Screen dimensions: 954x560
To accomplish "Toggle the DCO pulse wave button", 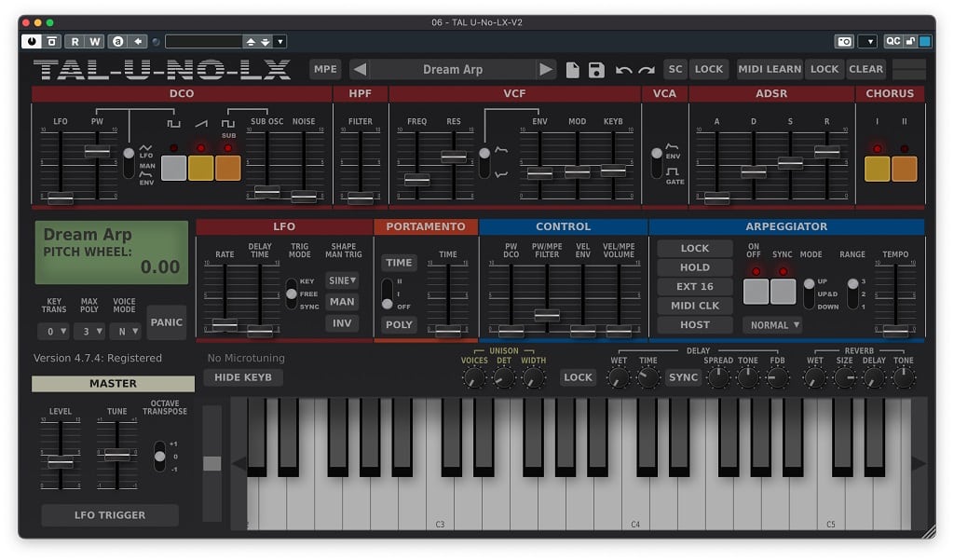I will coord(173,168).
